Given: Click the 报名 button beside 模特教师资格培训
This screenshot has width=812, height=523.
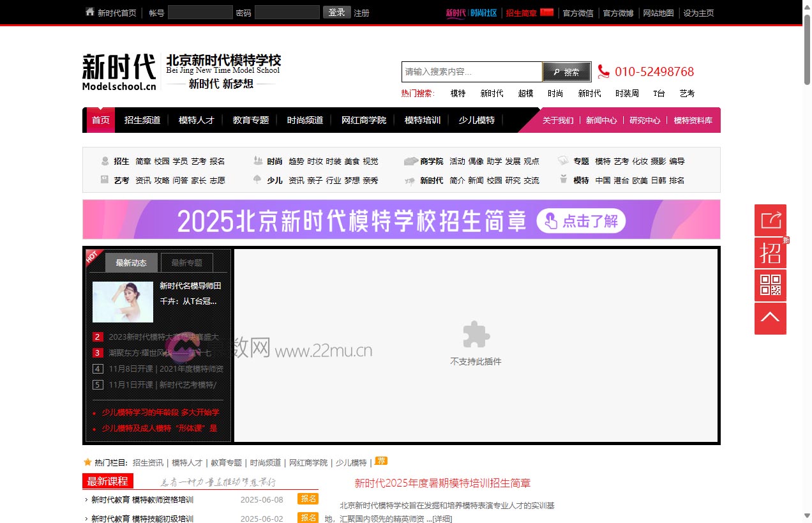Looking at the screenshot, I should [x=307, y=499].
